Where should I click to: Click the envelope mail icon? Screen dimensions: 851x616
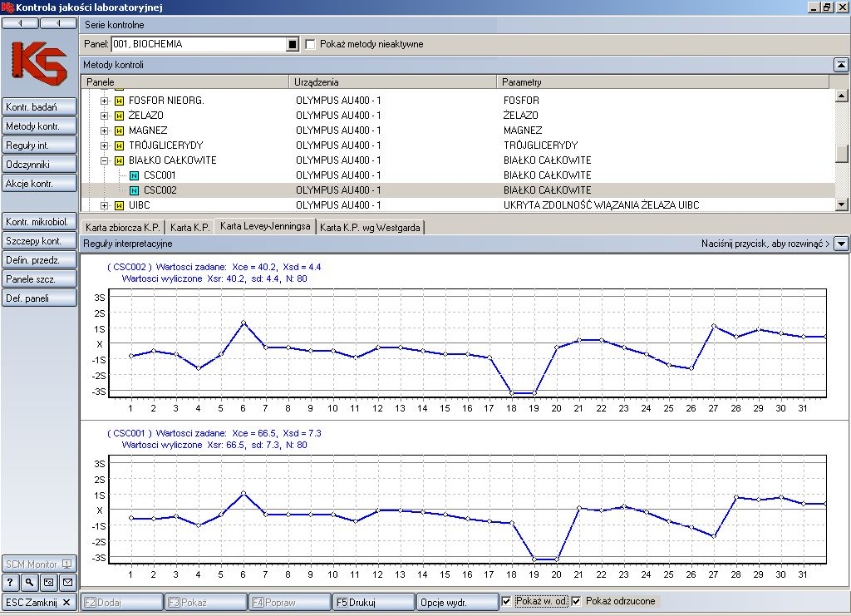[x=67, y=582]
